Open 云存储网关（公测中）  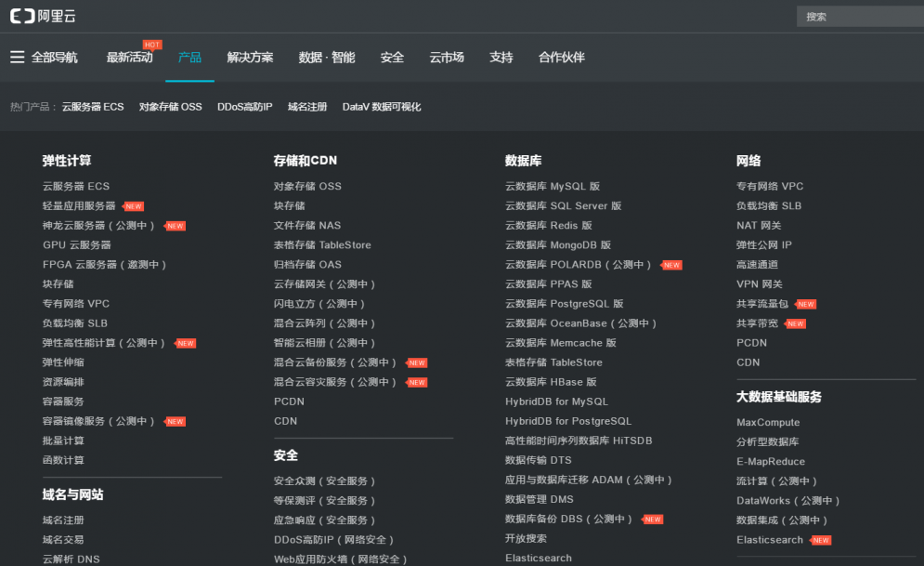[325, 284]
